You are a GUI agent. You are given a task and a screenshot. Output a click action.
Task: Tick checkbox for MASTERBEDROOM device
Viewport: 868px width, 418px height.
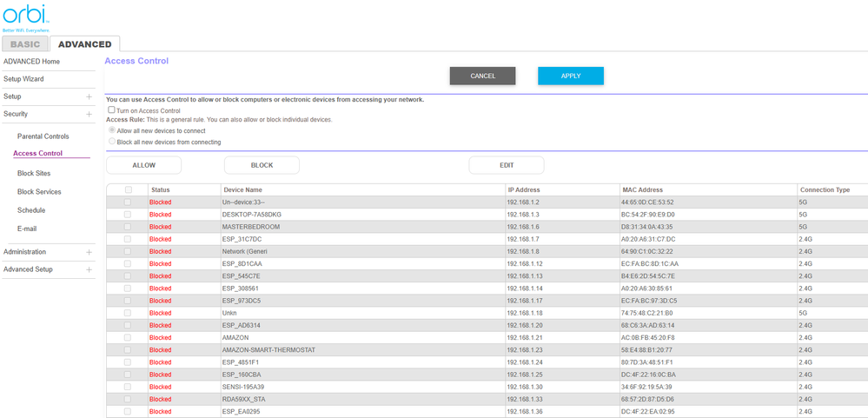[x=129, y=227]
